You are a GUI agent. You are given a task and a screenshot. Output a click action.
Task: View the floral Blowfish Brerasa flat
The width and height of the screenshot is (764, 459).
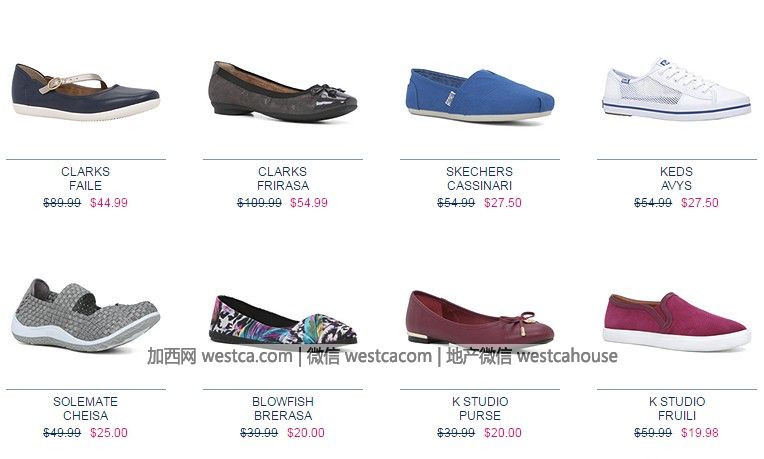click(x=283, y=320)
